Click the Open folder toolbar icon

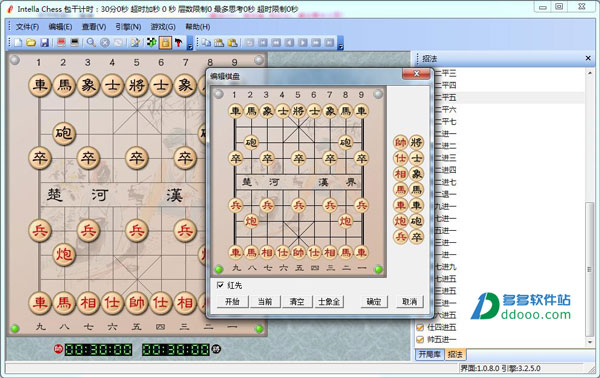[31, 42]
